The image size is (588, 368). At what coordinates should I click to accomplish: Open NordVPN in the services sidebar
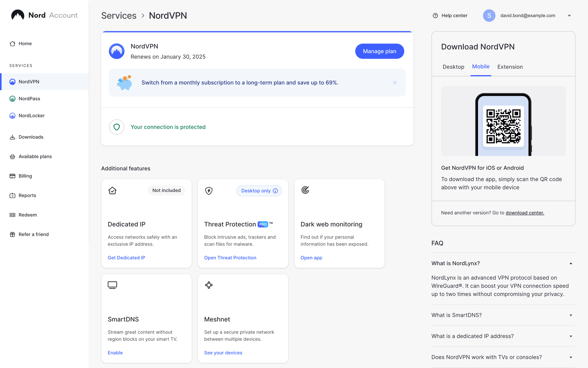[45, 82]
